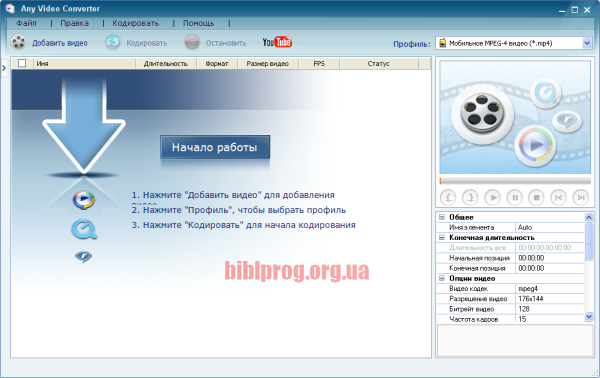The height and width of the screenshot is (378, 600).
Task: Click the red Stop toolbar icon
Action: [192, 42]
